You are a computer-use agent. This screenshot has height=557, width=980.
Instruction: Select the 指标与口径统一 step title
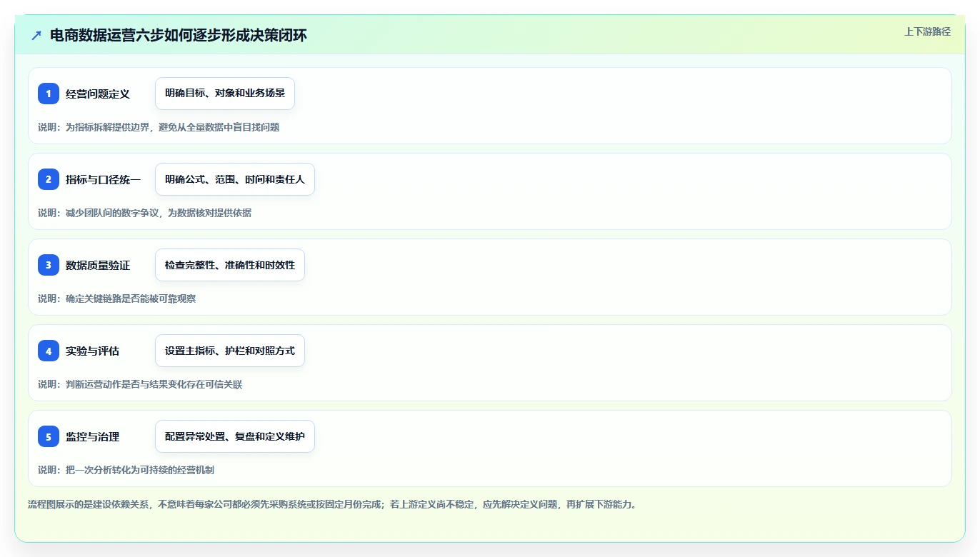(104, 179)
